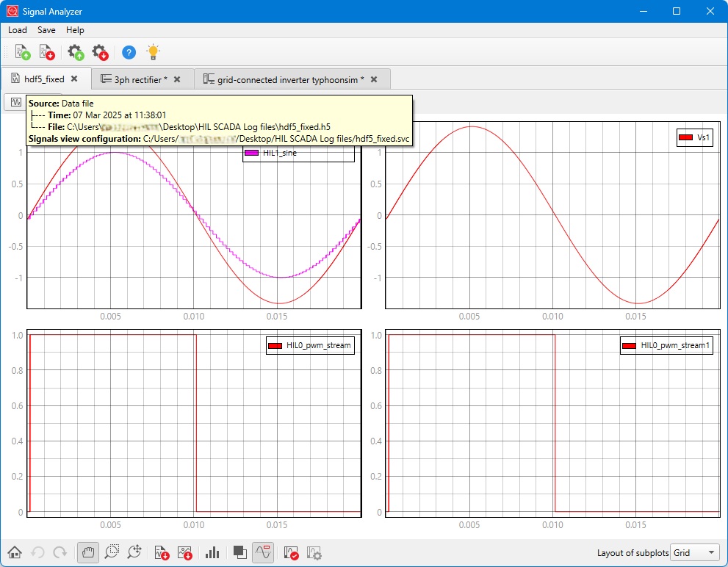
Task: Open the Save menu
Action: click(46, 30)
